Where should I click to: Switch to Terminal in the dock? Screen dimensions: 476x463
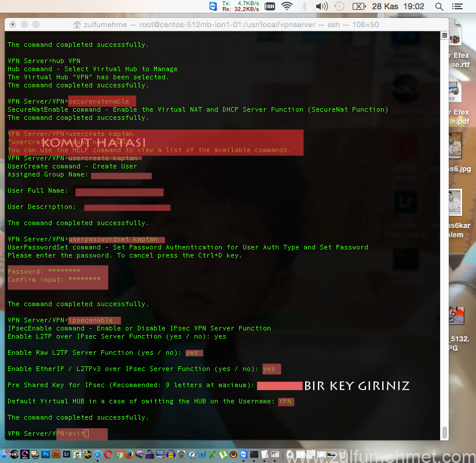click(254, 454)
